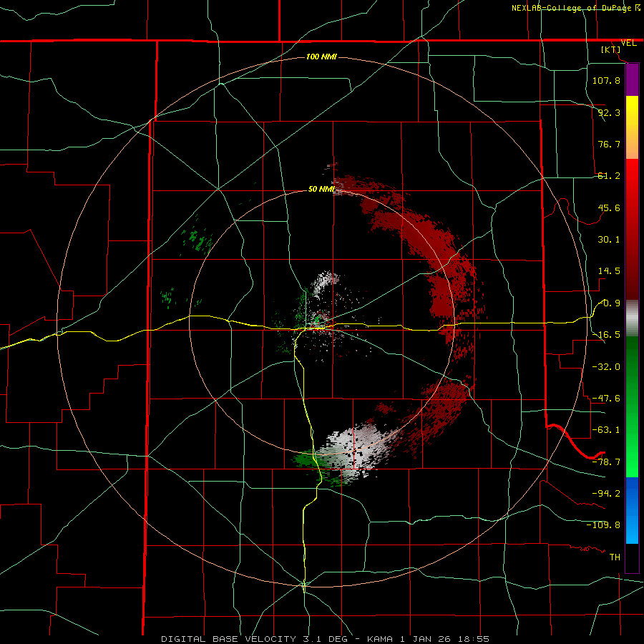Select the 45.6 scale value
Screen dimensions: 644x644
pyautogui.click(x=609, y=208)
